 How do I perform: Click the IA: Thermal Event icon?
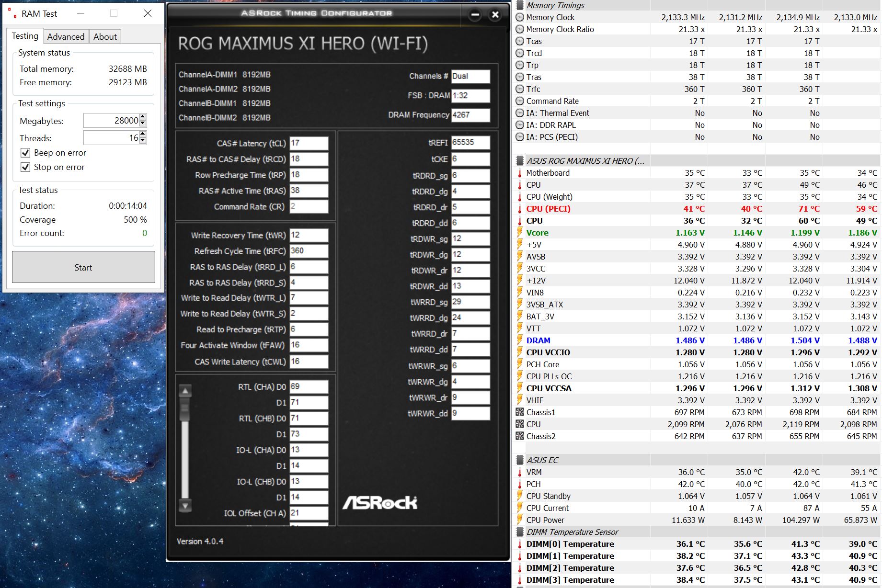tap(519, 113)
